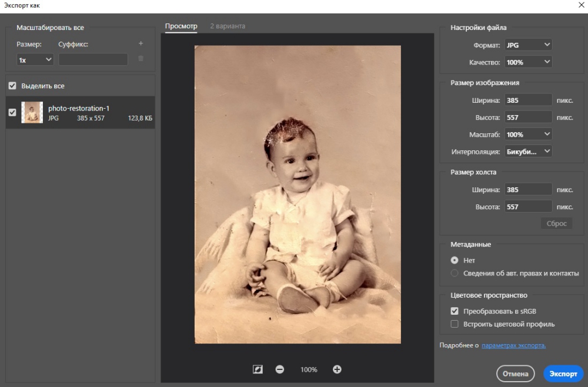This screenshot has height=387, width=588.
Task: Enable Embed color profile checkbox
Action: point(455,324)
